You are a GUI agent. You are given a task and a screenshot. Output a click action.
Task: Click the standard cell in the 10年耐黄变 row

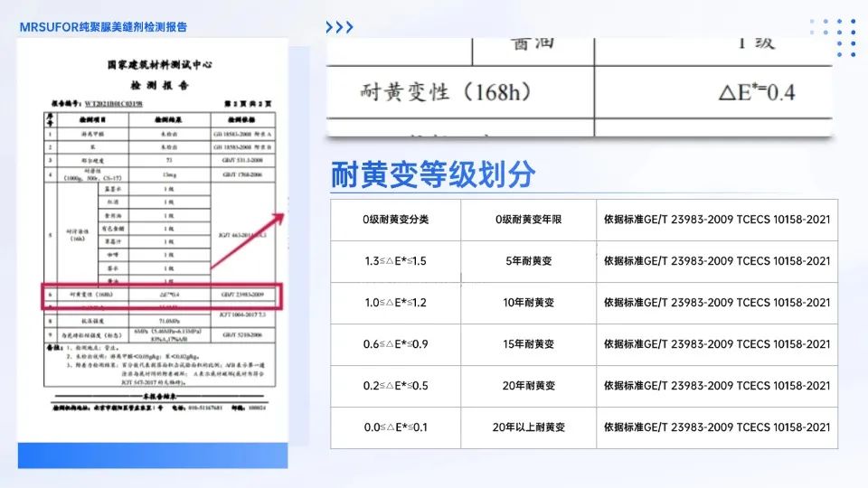(x=717, y=303)
